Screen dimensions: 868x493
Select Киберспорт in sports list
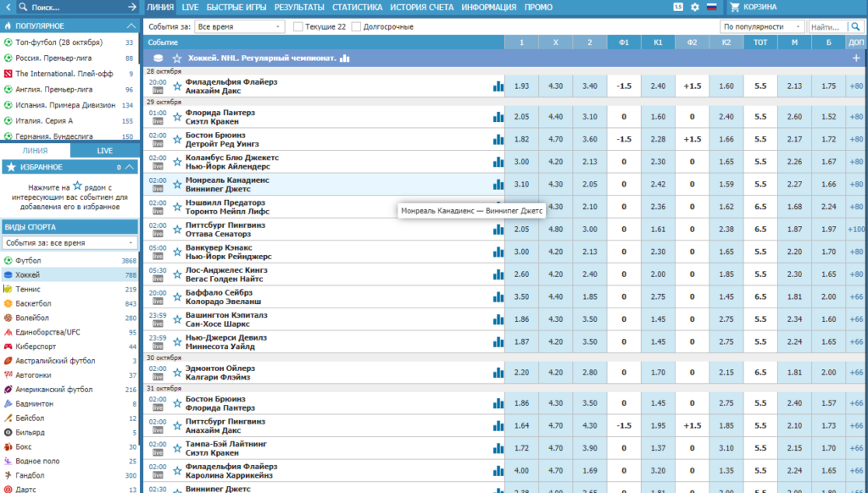70,346
